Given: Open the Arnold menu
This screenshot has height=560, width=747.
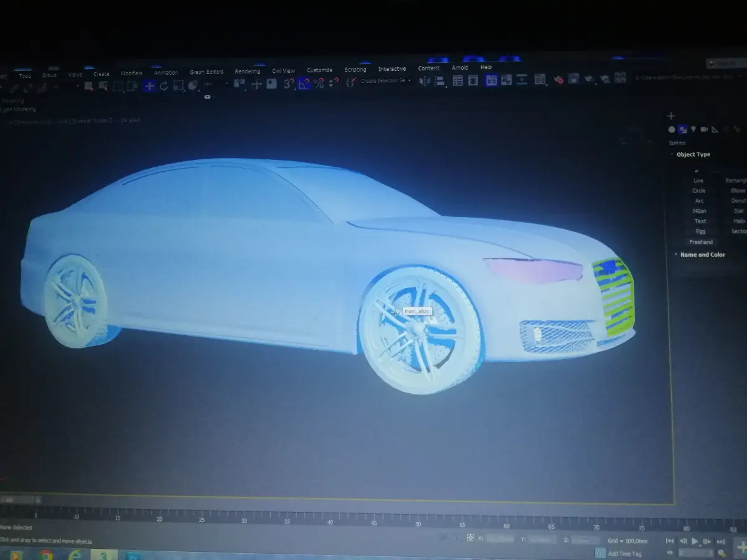Looking at the screenshot, I should [460, 67].
